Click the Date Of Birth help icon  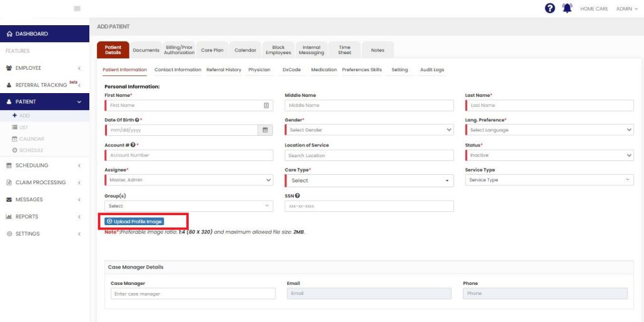click(137, 120)
